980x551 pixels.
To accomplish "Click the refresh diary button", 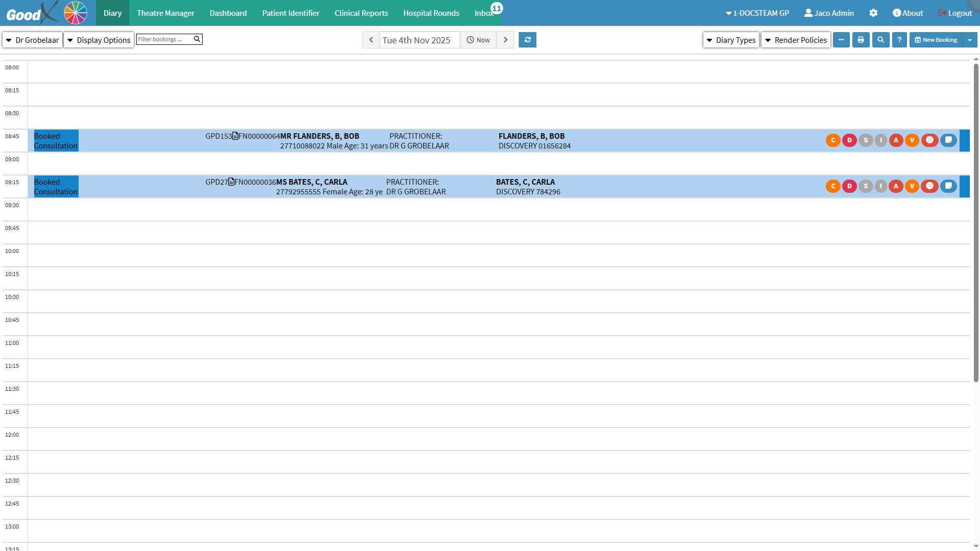I will pos(527,40).
